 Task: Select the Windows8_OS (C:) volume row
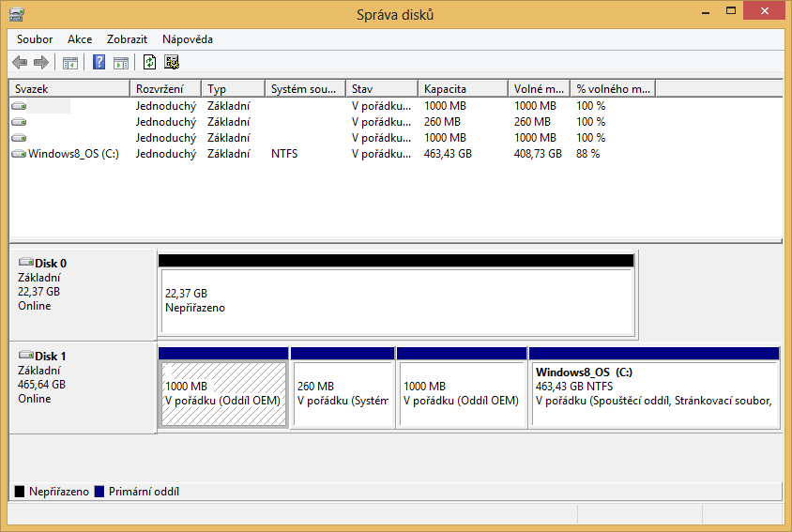73,154
